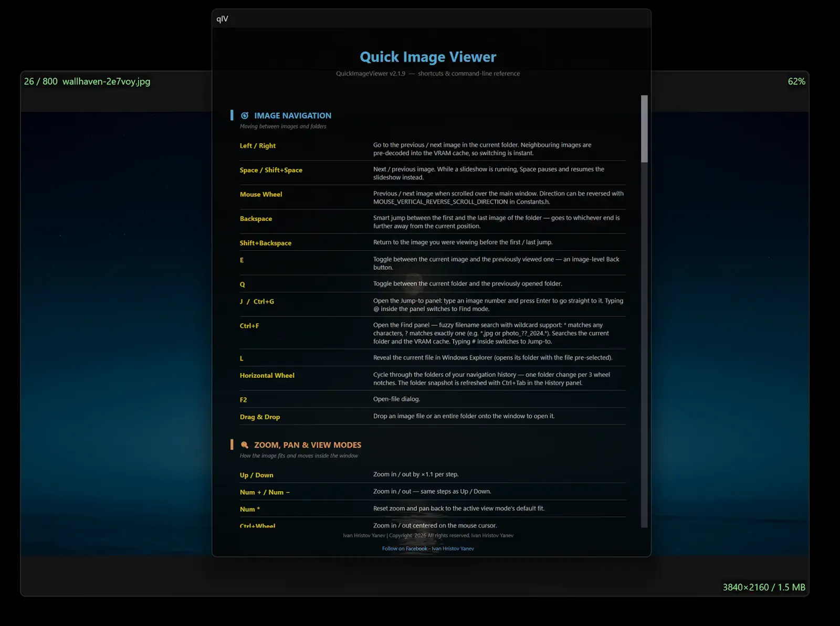Select the L shortcut key label
Screen dimensions: 840x626
point(241,358)
